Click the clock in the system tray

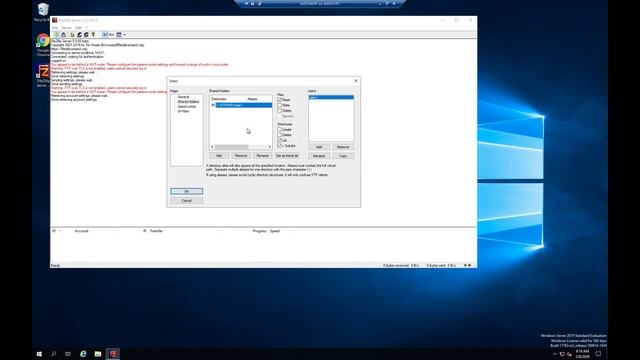pos(582,354)
